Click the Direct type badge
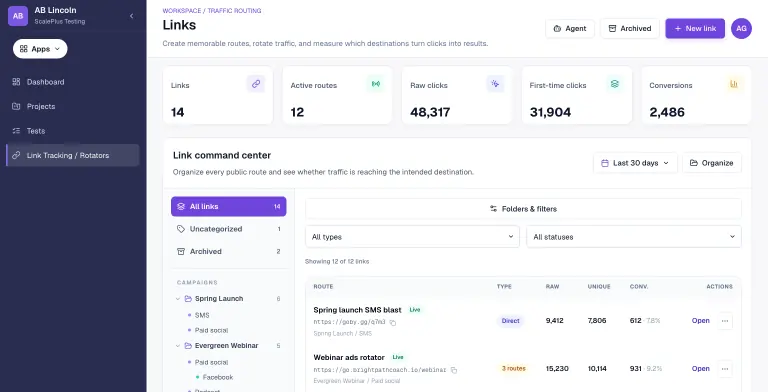The width and height of the screenshot is (768, 392). [510, 321]
